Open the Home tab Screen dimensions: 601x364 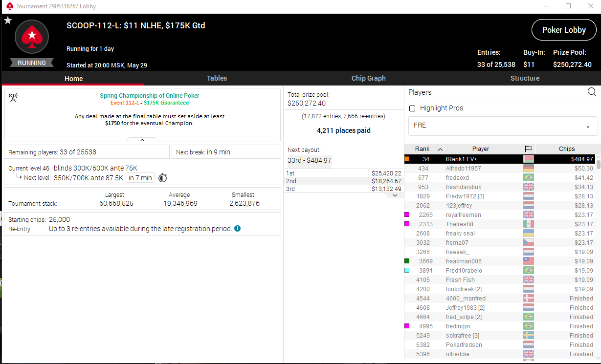click(73, 79)
